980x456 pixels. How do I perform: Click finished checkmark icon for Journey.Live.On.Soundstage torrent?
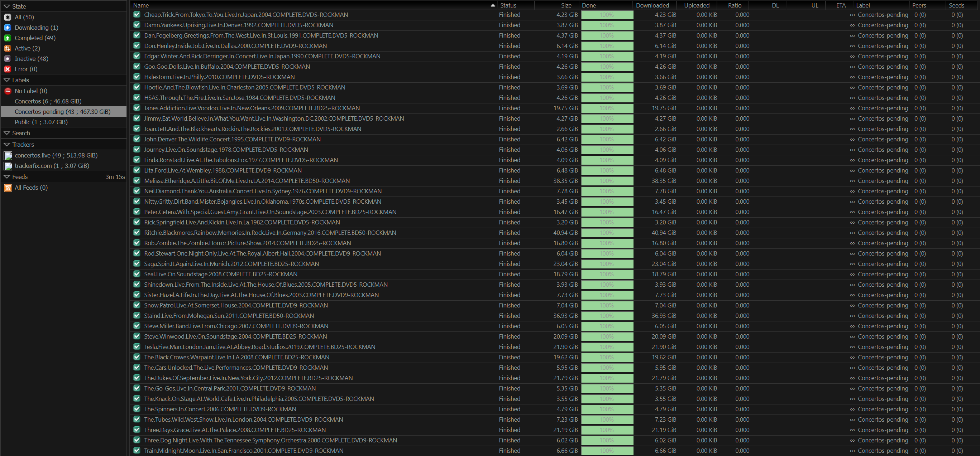coord(137,149)
